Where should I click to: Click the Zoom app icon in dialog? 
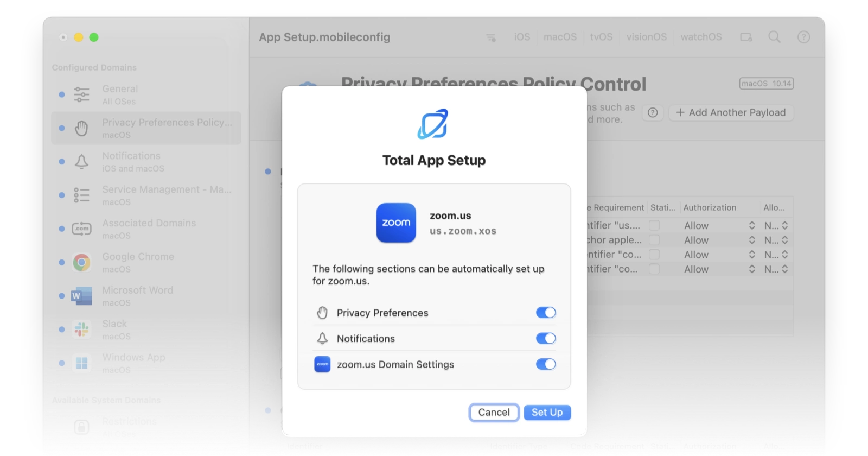396,223
